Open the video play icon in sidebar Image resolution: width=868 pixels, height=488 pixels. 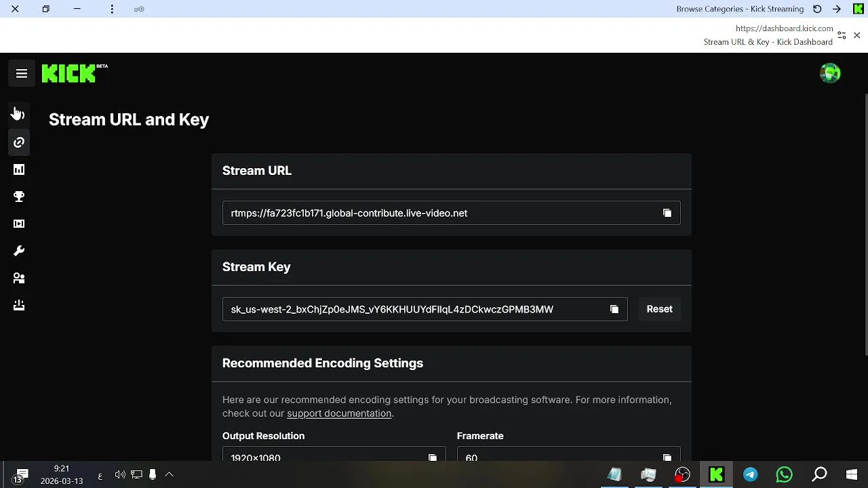[x=19, y=224]
